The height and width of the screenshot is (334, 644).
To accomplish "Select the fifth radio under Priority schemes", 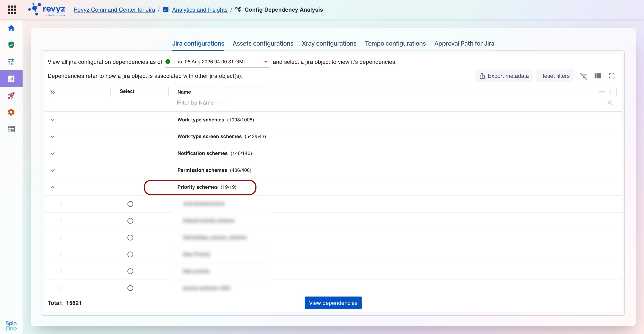I will click(130, 271).
